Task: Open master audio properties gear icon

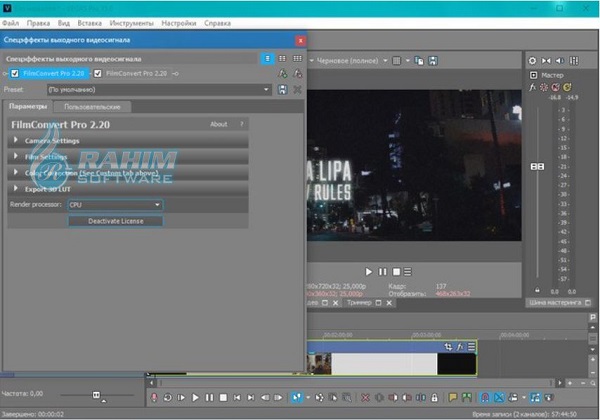Action: (544, 88)
